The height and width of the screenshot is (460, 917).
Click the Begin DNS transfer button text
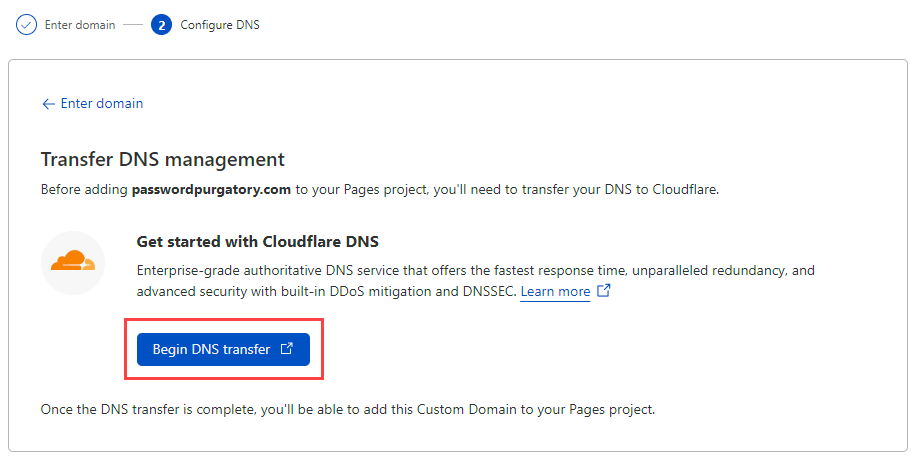(211, 350)
